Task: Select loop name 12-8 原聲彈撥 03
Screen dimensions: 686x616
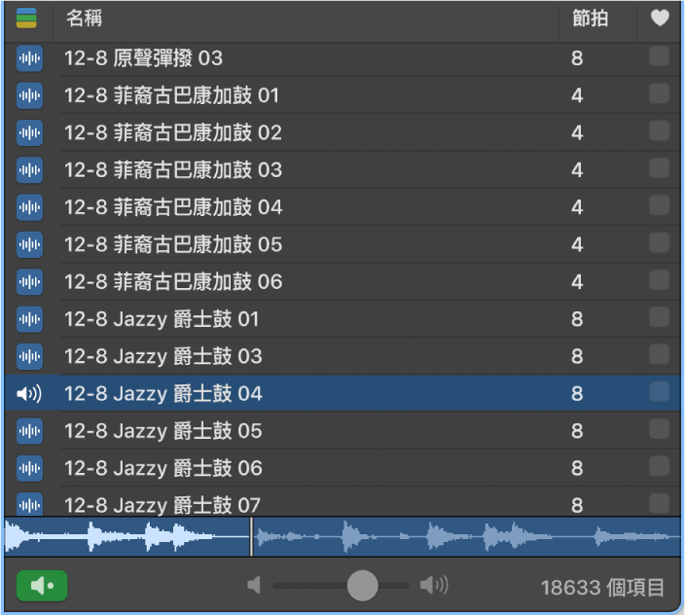Action: (143, 58)
